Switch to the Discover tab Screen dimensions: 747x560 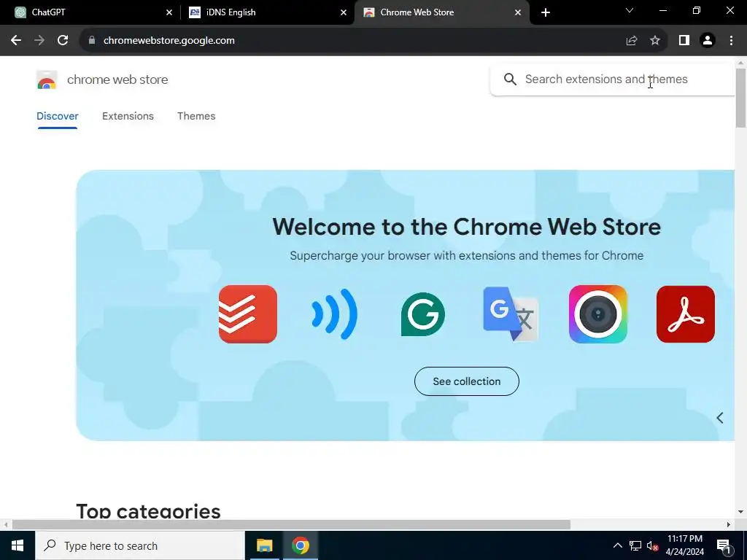[x=57, y=116]
